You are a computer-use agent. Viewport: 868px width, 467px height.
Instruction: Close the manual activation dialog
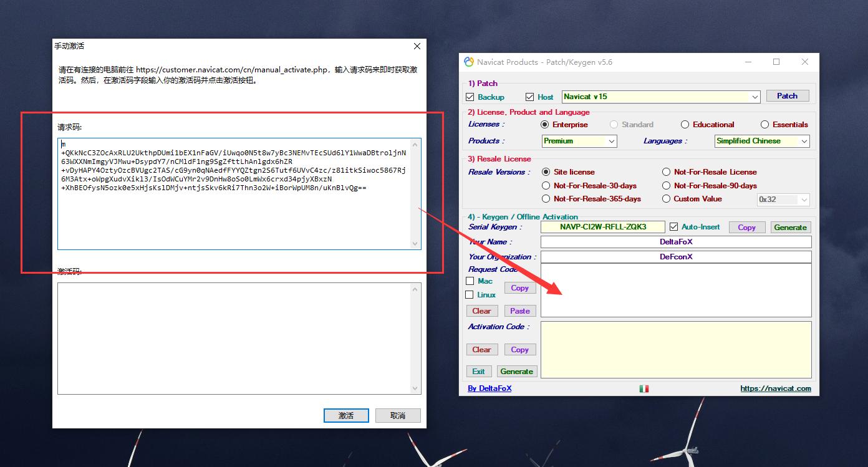click(417, 46)
